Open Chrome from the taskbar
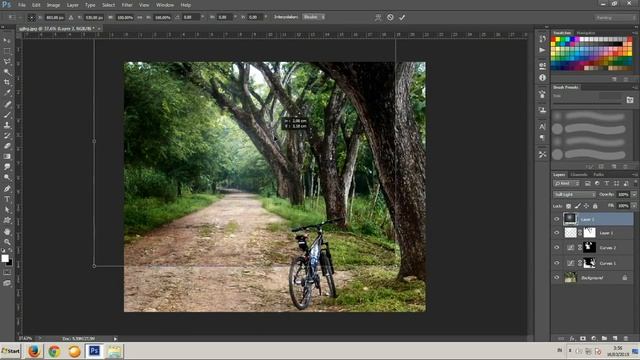Screen dimensions: 640x360 (x=54, y=351)
